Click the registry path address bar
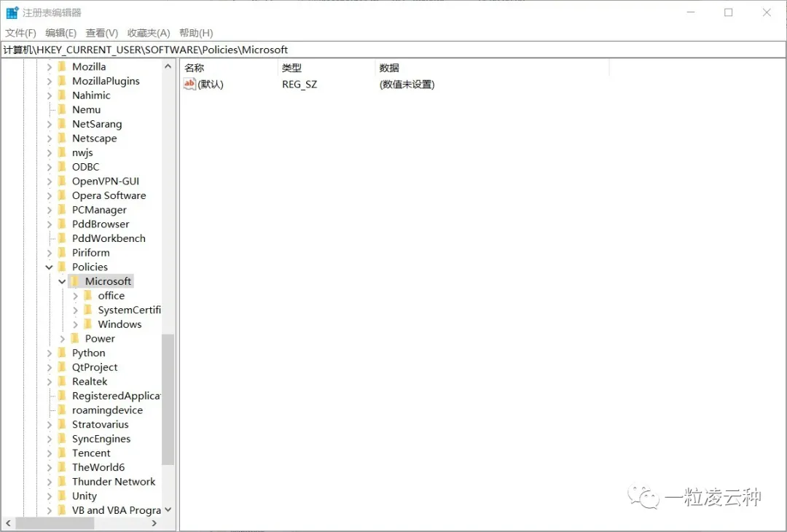787x532 pixels. pyautogui.click(x=393, y=50)
